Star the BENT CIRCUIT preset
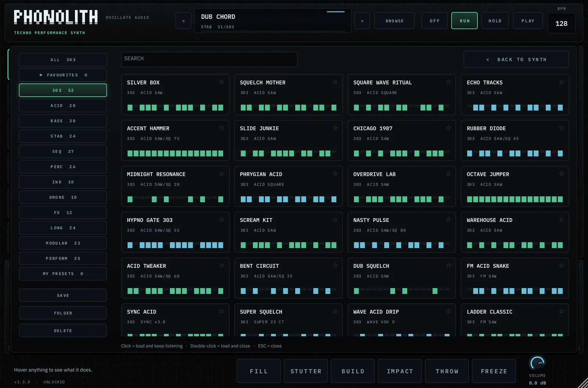588x388 pixels. [x=335, y=265]
